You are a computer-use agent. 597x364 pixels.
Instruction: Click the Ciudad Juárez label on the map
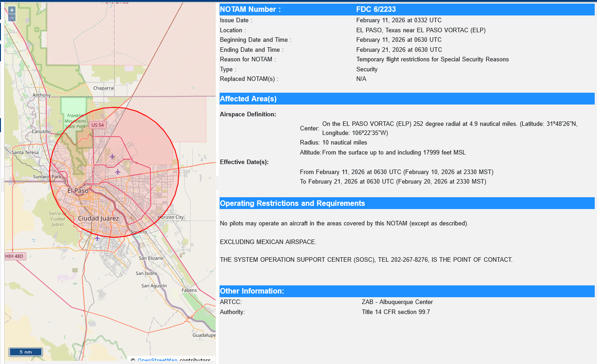(98, 219)
